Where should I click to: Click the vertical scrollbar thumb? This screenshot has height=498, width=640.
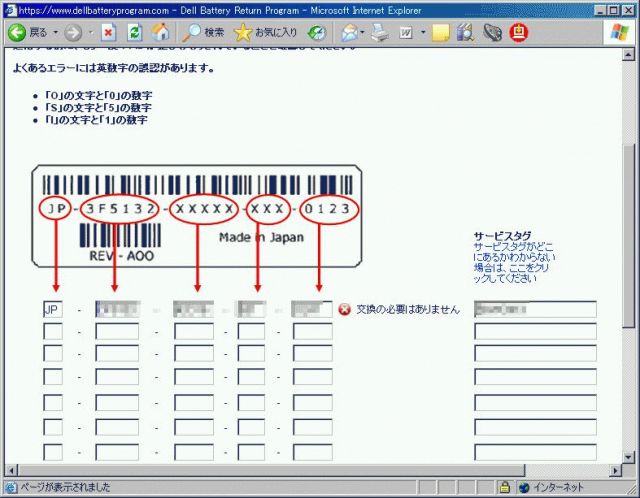[x=628, y=235]
